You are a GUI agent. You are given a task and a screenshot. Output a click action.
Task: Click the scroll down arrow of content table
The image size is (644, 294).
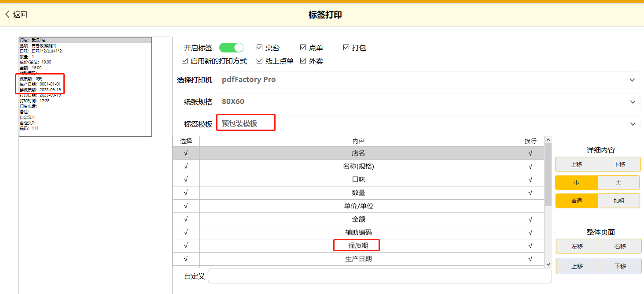pyautogui.click(x=548, y=264)
